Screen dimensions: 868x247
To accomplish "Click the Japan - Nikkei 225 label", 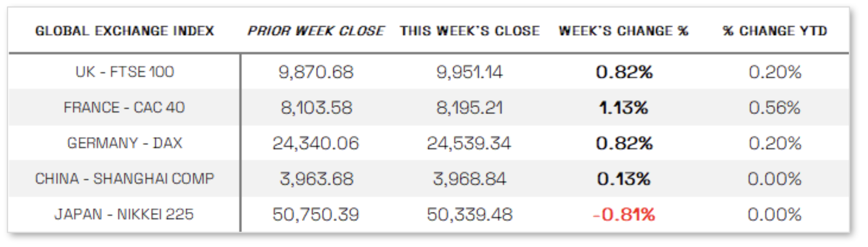I will coord(124,214).
